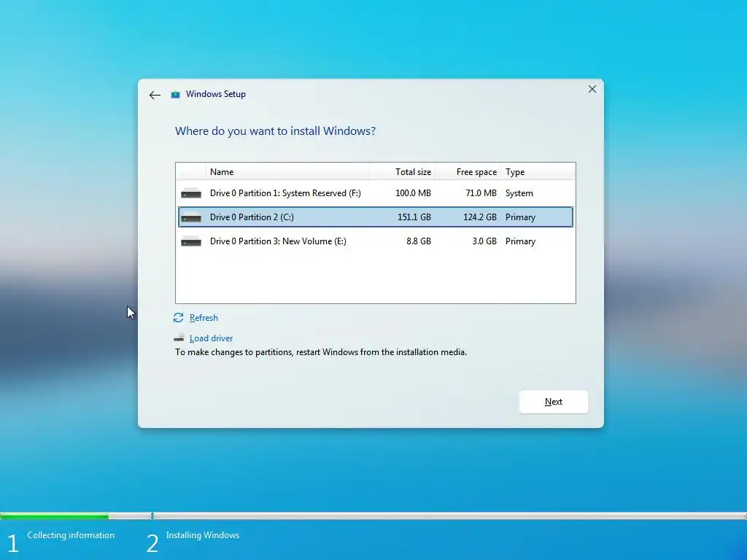
Task: Click the 'To make changes to partitions' message
Action: (321, 352)
